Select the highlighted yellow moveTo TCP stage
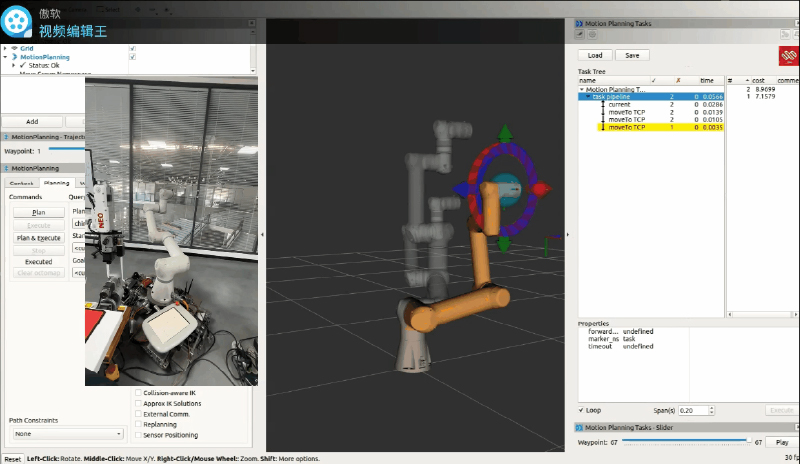800x464 pixels. tap(660, 127)
